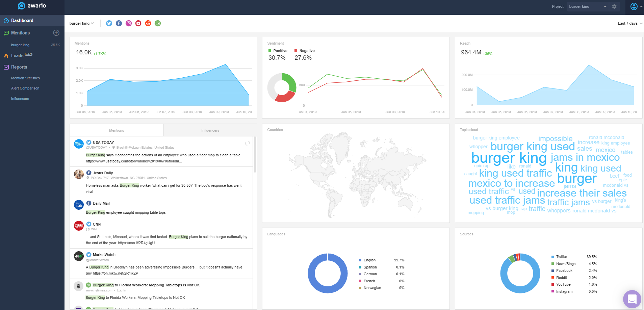Select 'impossible' in topic cloud
Screen dimensions: 644x310
click(x=556, y=138)
